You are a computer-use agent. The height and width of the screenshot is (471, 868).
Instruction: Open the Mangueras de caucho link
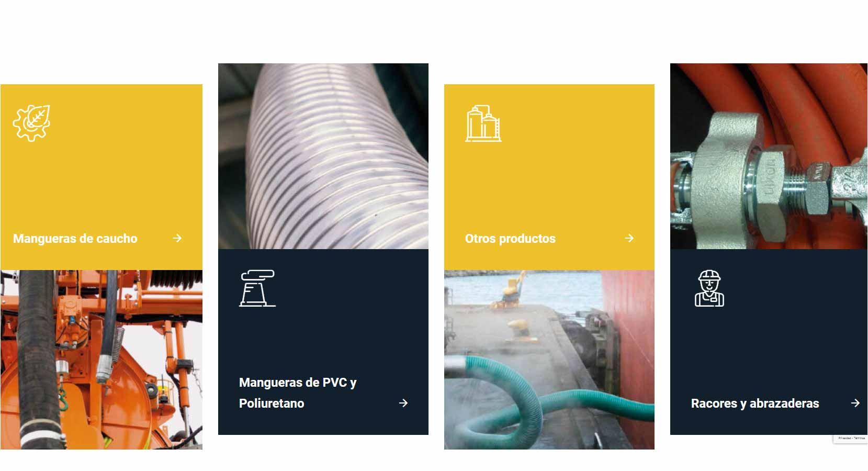[75, 239]
